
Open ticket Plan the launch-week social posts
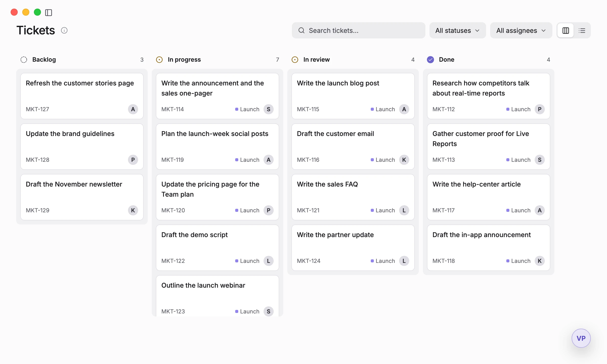tap(218, 147)
